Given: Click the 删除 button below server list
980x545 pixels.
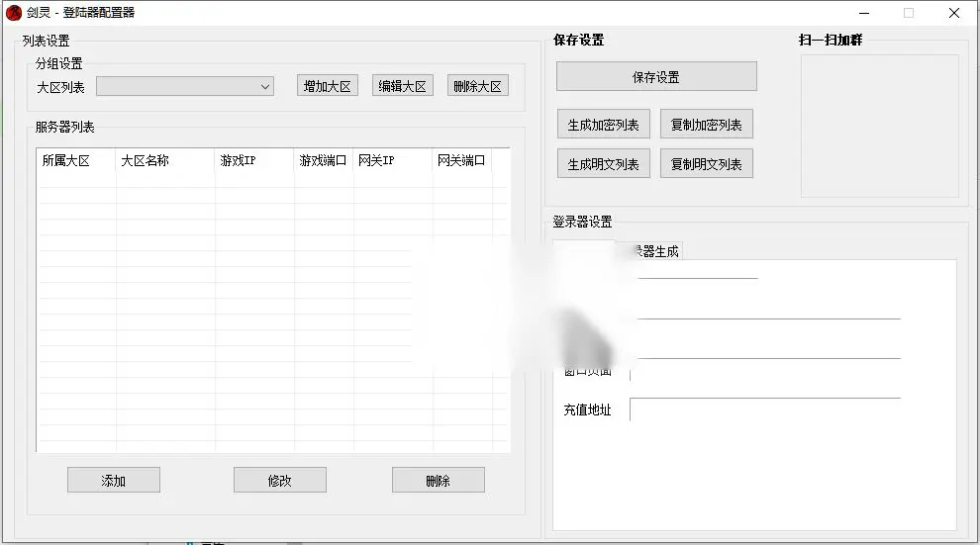Looking at the screenshot, I should (x=439, y=480).
